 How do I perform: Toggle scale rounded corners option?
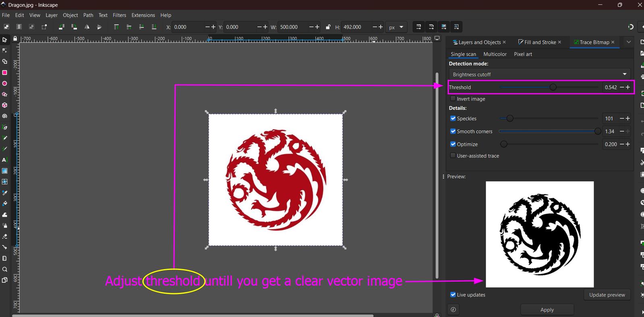(x=431, y=27)
